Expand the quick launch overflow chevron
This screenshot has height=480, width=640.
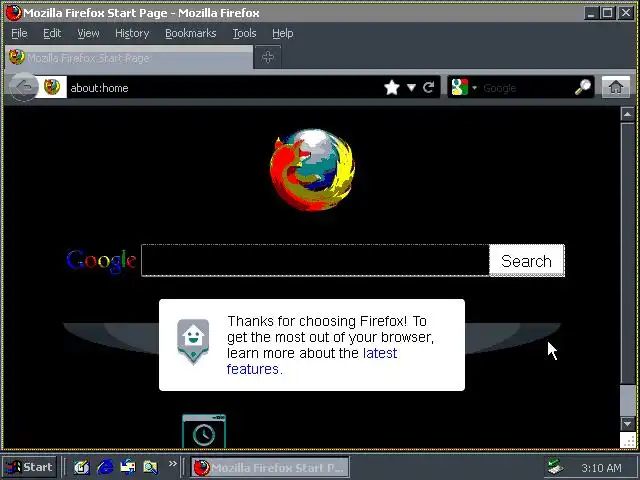(173, 463)
